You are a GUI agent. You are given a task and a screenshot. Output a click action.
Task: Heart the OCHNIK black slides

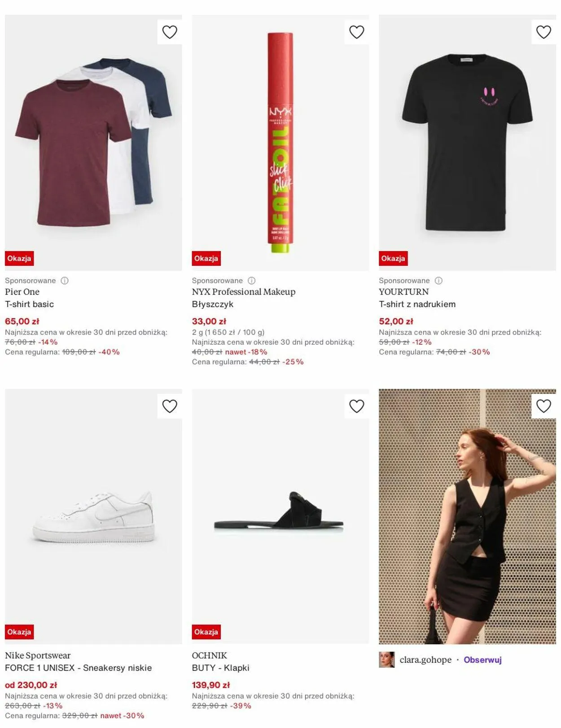pos(357,406)
